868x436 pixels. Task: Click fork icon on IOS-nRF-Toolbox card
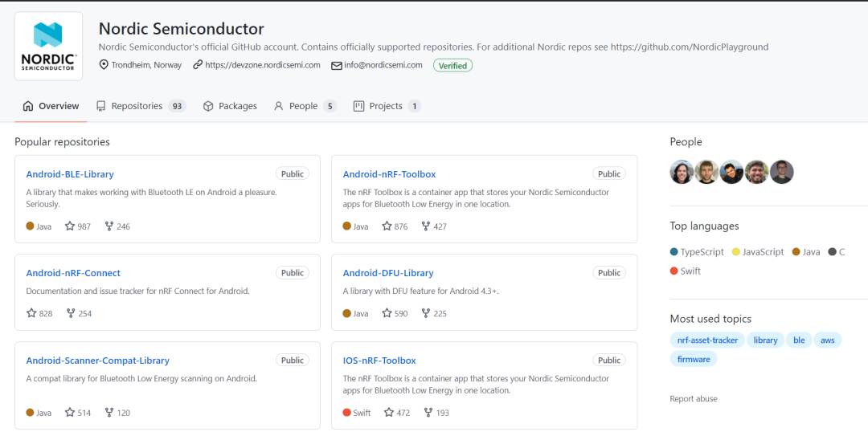(x=428, y=412)
